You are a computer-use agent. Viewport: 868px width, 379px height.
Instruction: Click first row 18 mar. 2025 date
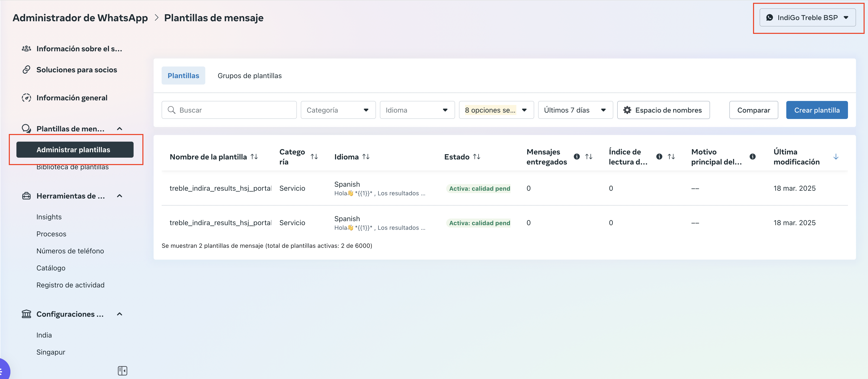coord(794,188)
